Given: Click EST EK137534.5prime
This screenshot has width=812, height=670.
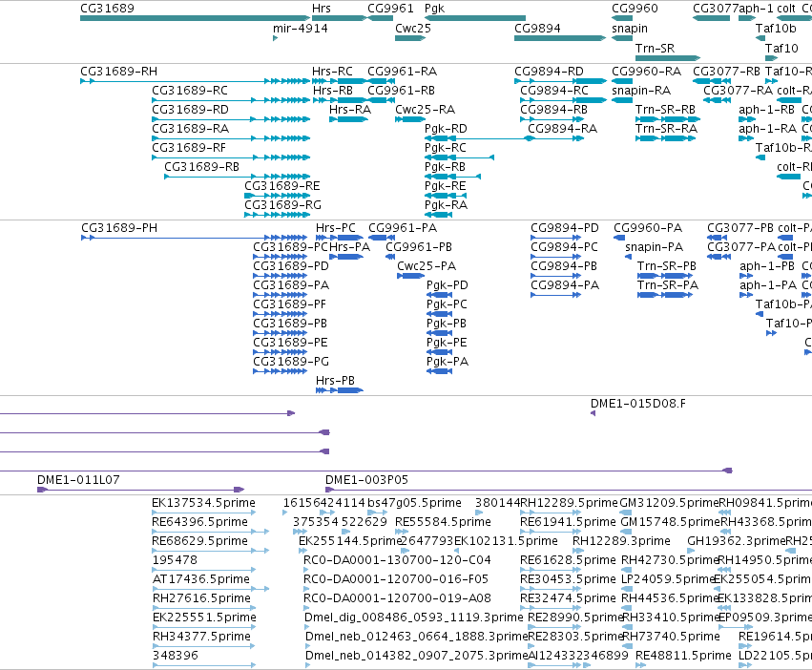Looking at the screenshot, I should [204, 513].
